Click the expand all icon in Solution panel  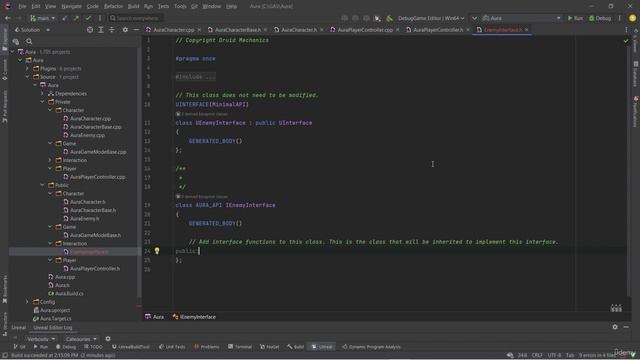click(101, 30)
